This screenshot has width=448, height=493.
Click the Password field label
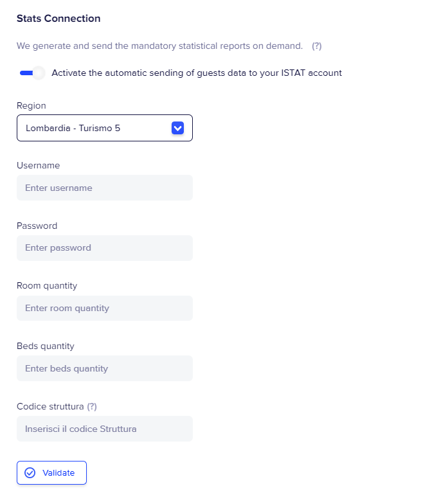pyautogui.click(x=37, y=226)
